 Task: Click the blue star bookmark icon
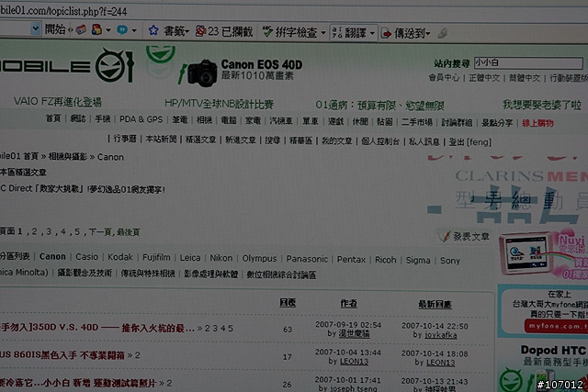[153, 30]
